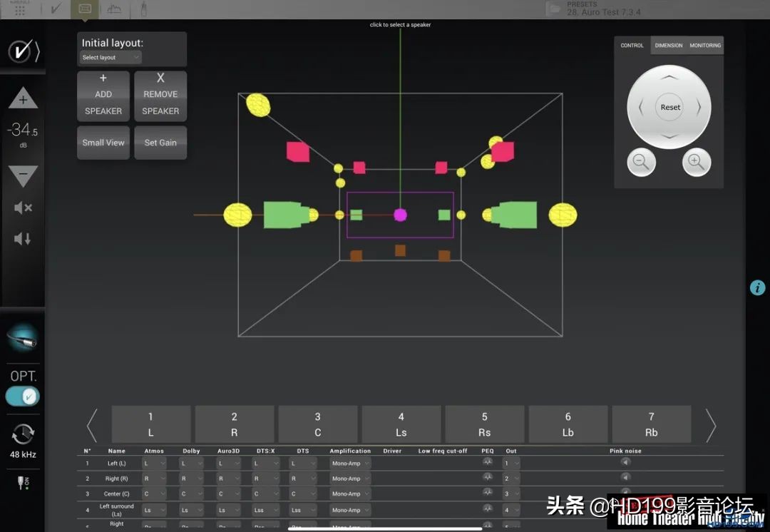Open the info icon on right edge
This screenshot has height=532, width=770.
point(757,287)
